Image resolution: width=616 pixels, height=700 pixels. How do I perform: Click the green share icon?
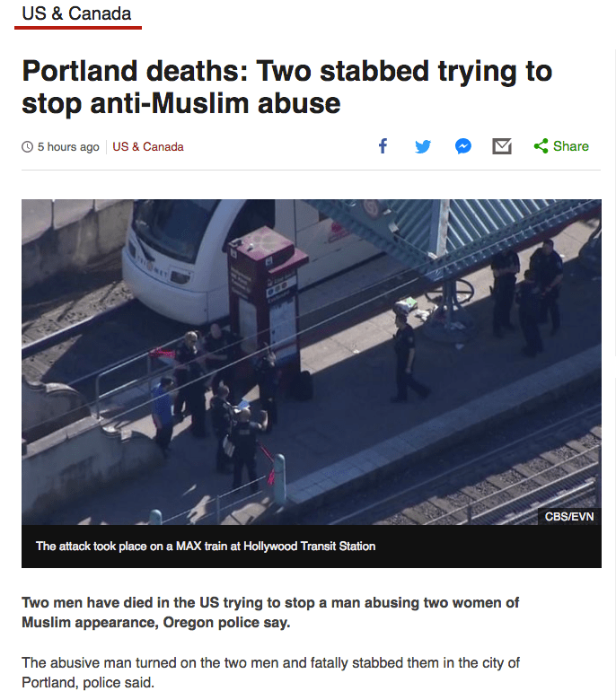[x=541, y=146]
